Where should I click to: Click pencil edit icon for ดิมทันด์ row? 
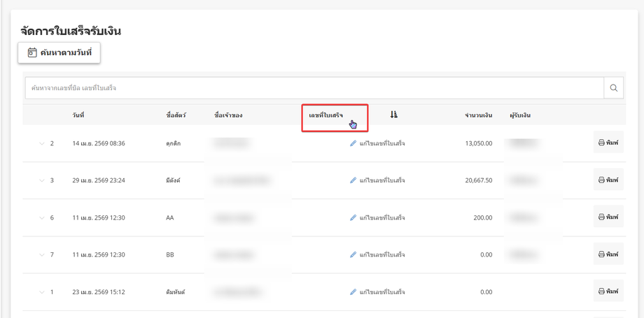coord(353,292)
